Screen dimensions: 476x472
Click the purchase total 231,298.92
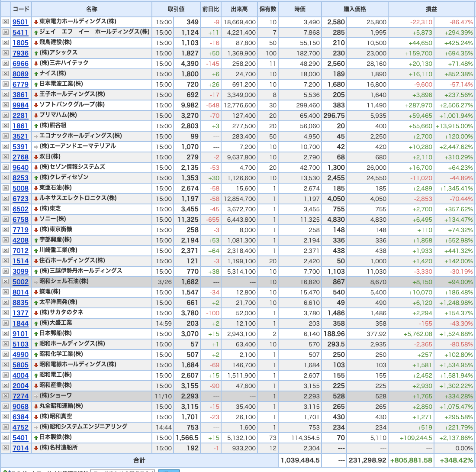[x=367, y=460]
